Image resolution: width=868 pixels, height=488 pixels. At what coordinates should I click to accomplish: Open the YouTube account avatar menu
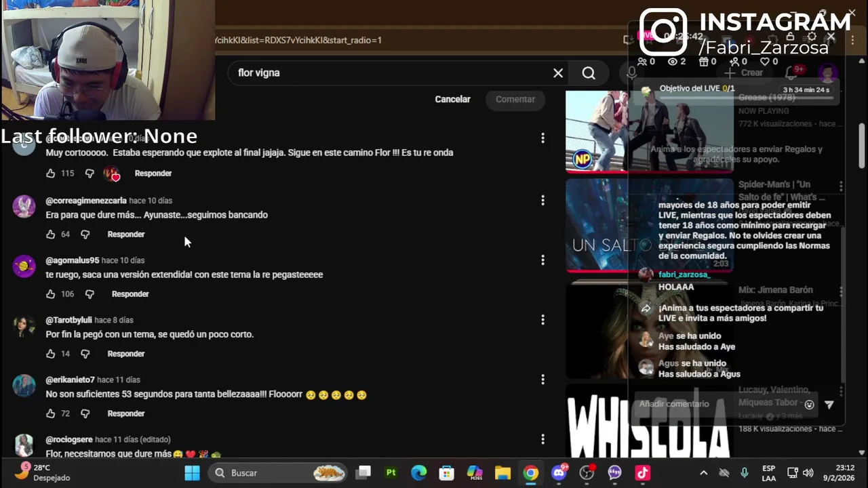827,73
